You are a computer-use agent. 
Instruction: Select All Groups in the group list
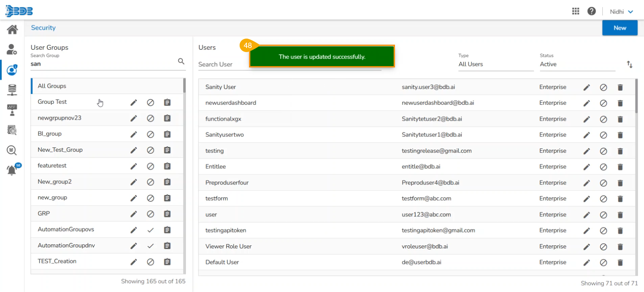[x=52, y=86]
